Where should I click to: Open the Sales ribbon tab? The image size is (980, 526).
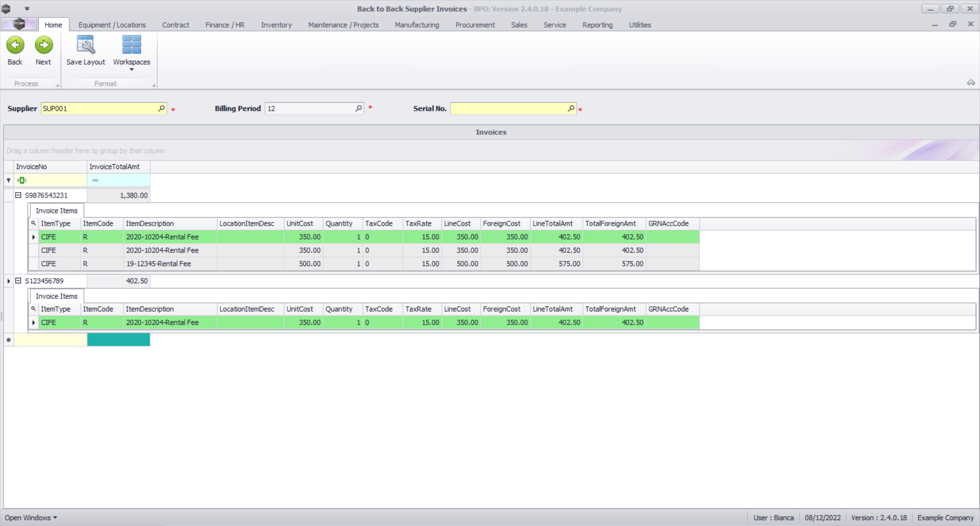click(x=519, y=25)
